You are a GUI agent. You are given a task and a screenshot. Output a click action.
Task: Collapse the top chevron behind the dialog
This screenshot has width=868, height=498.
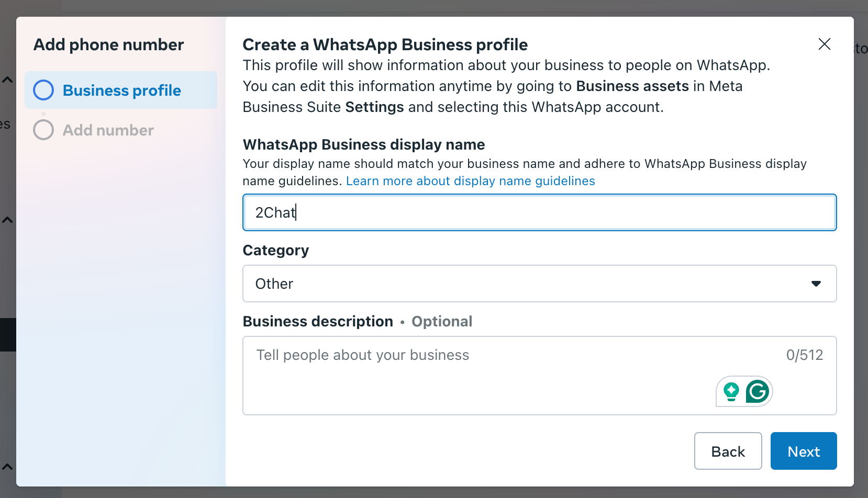7,80
